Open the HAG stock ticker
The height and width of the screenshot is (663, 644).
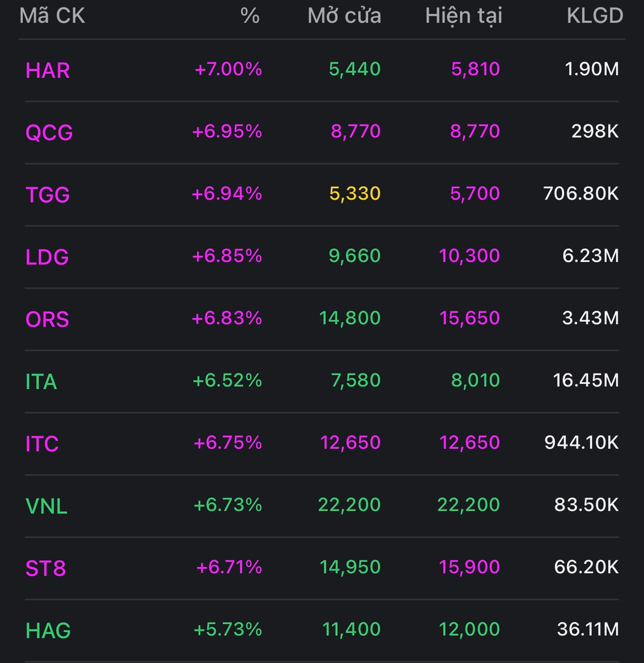pyautogui.click(x=48, y=630)
